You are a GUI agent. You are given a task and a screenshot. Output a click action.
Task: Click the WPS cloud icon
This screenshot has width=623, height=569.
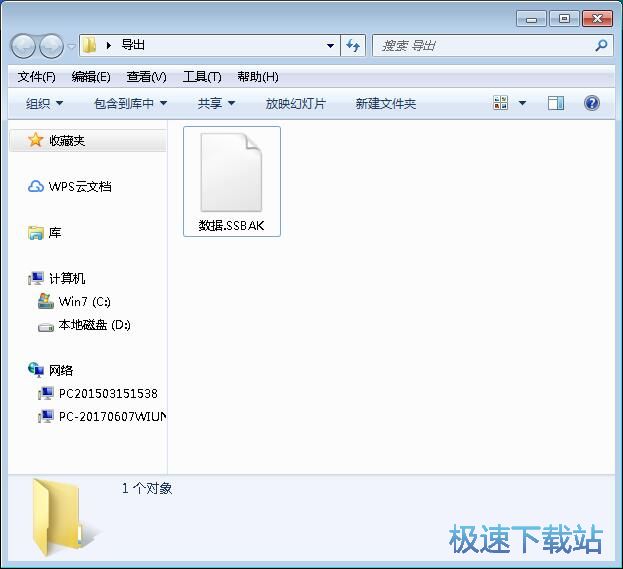coord(36,186)
